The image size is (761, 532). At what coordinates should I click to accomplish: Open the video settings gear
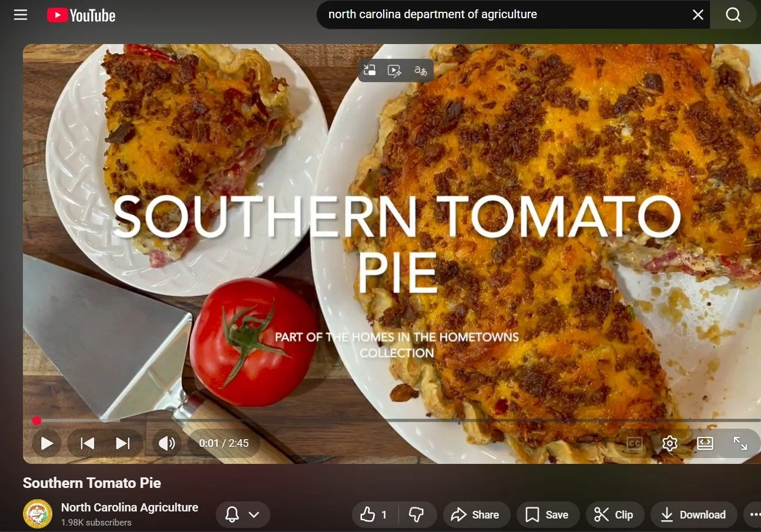pos(669,443)
